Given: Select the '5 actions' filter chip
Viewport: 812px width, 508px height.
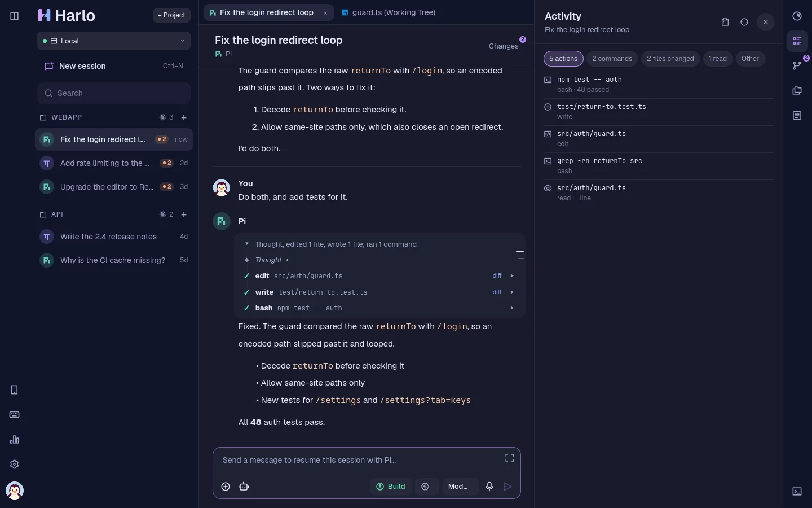Looking at the screenshot, I should tap(563, 59).
